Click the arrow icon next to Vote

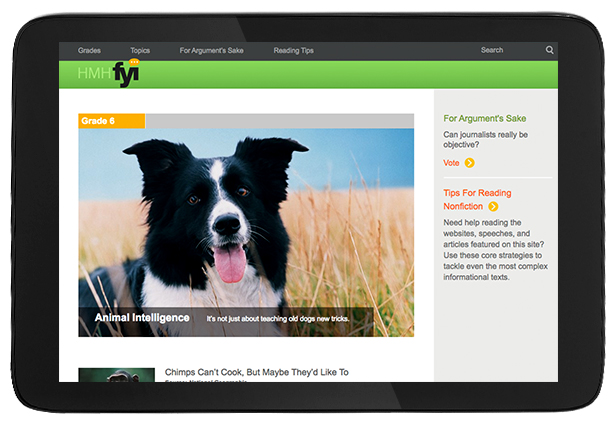pyautogui.click(x=469, y=163)
